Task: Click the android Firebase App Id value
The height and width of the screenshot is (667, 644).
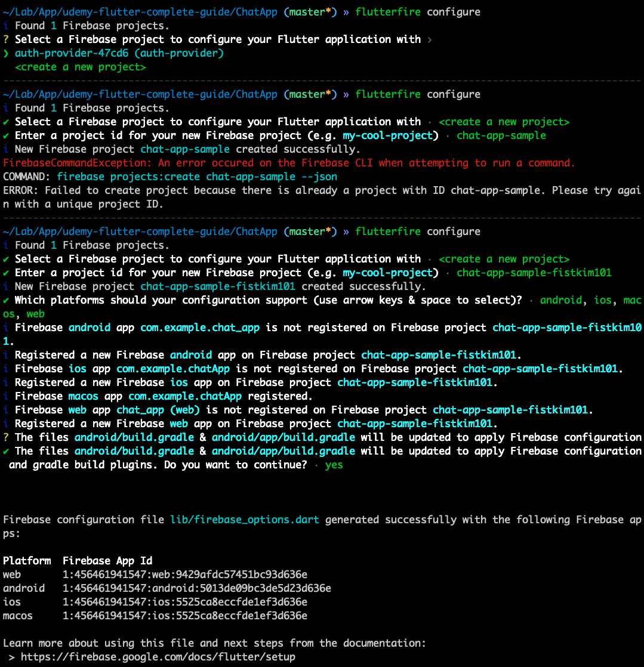Action: click(196, 588)
